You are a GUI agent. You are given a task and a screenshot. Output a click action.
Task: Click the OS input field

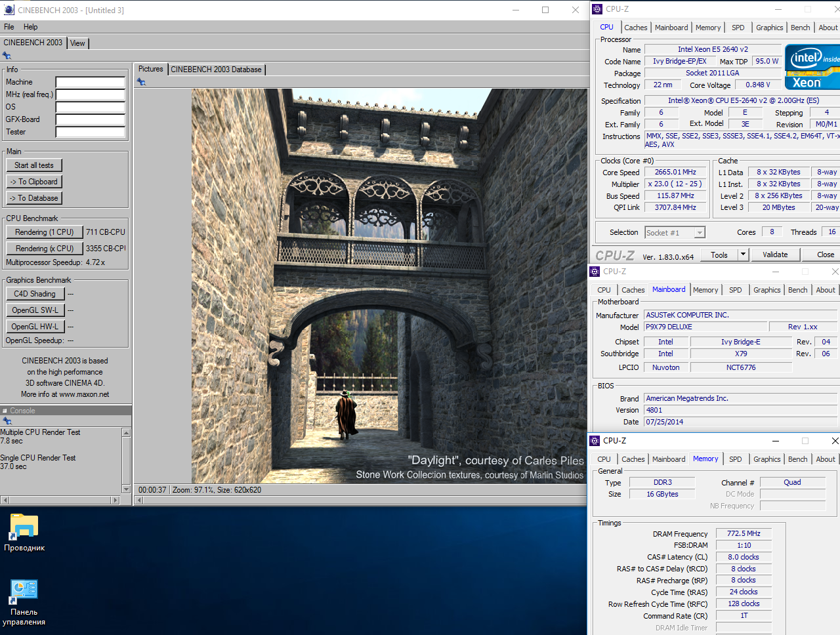90,107
